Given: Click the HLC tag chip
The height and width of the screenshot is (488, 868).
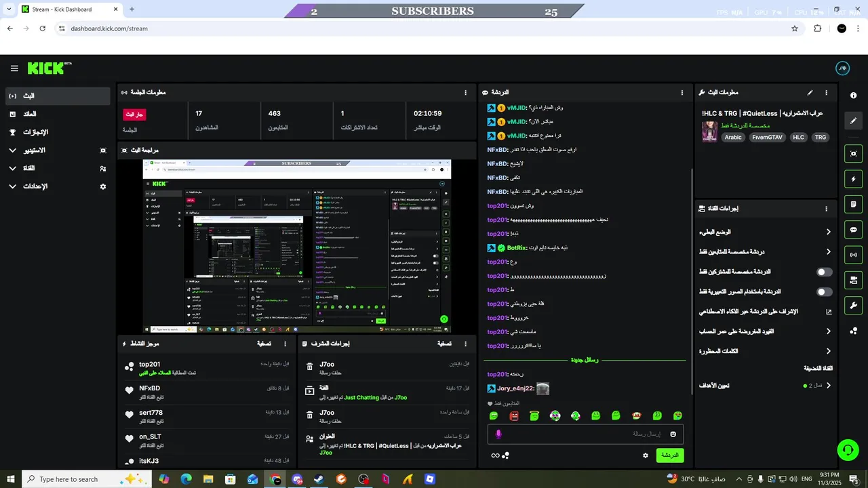Looking at the screenshot, I should (x=798, y=137).
